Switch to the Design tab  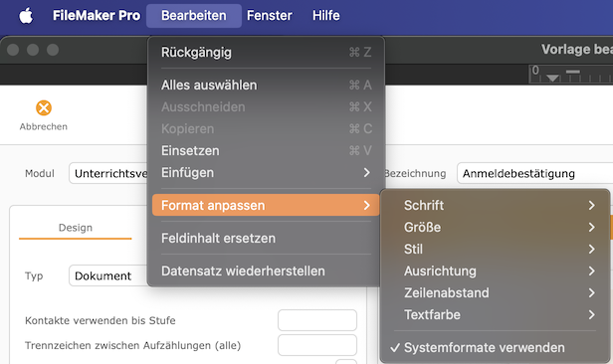coord(76,228)
